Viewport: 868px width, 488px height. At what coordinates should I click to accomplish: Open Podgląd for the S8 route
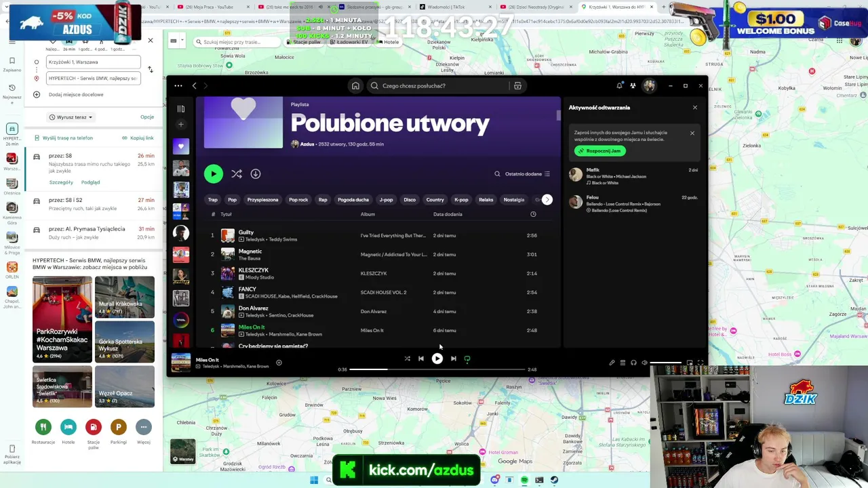pos(90,182)
